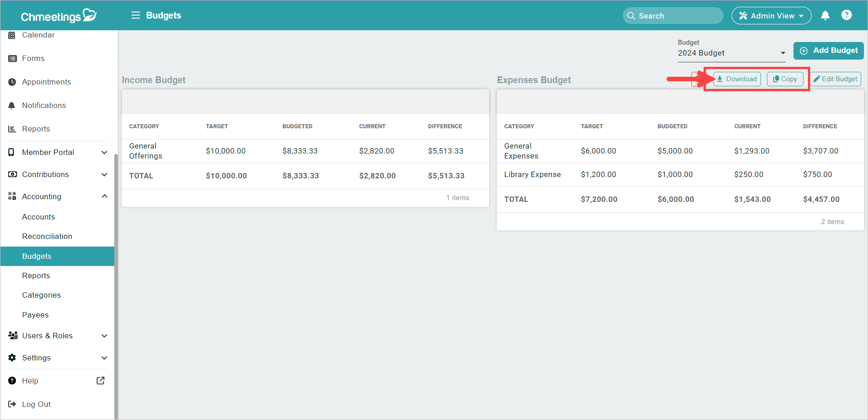
Task: Click the Users & Roles people icon
Action: point(13,336)
